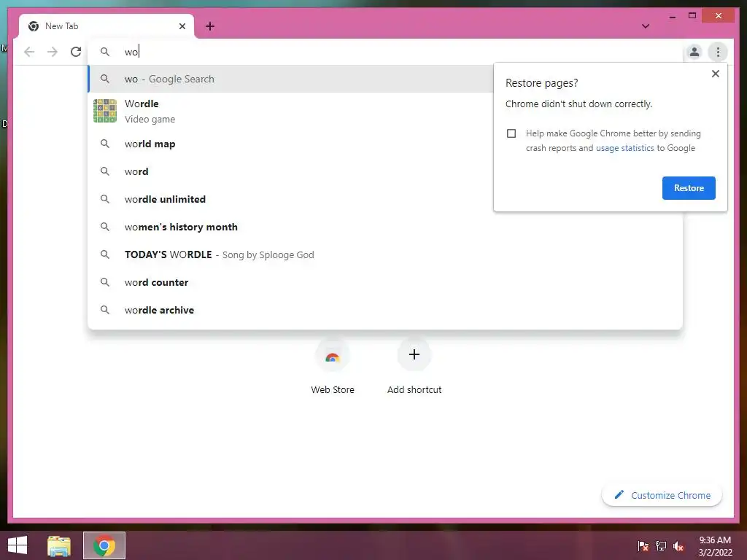This screenshot has height=560, width=747.
Task: Click the Chrome taskbar icon
Action: point(104,545)
